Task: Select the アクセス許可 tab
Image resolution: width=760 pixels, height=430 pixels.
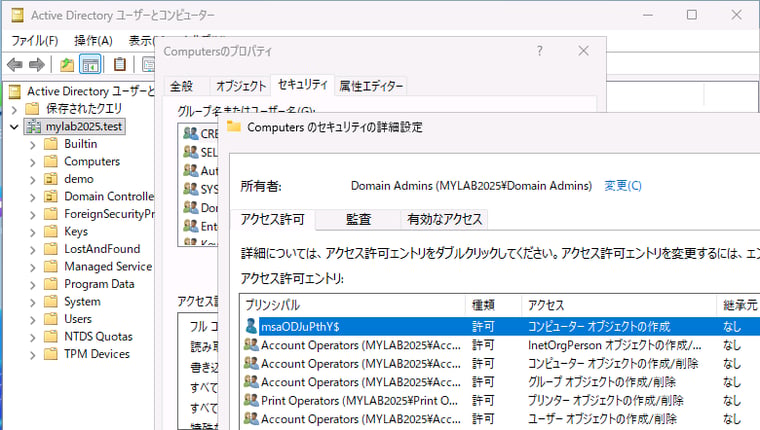Action: (x=272, y=219)
